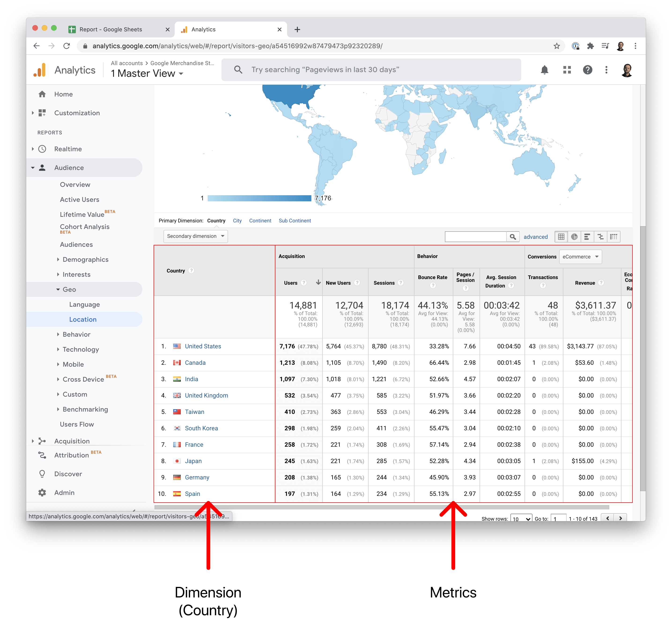Image resolution: width=672 pixels, height=619 pixels.
Task: Click help icon next to Country header
Action: (x=191, y=271)
